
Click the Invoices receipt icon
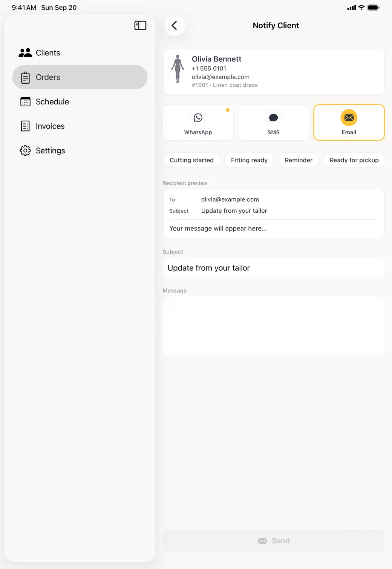25,126
